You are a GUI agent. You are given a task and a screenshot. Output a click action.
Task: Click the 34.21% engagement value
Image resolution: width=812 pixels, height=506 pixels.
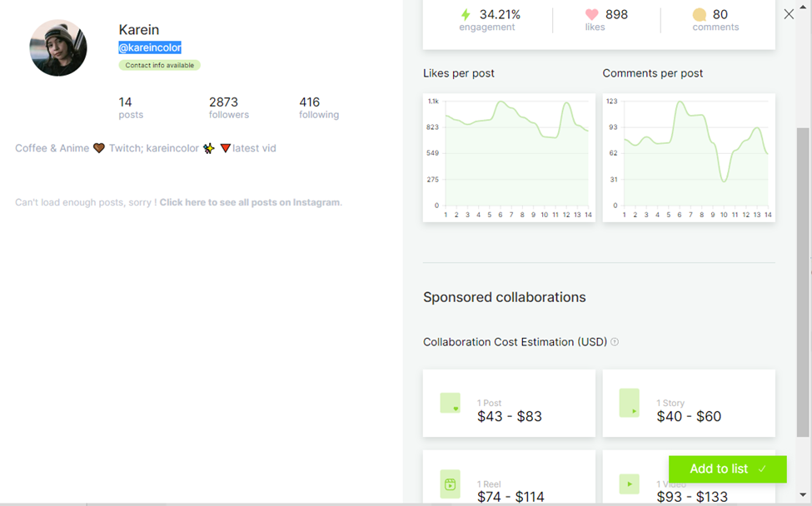[500, 14]
